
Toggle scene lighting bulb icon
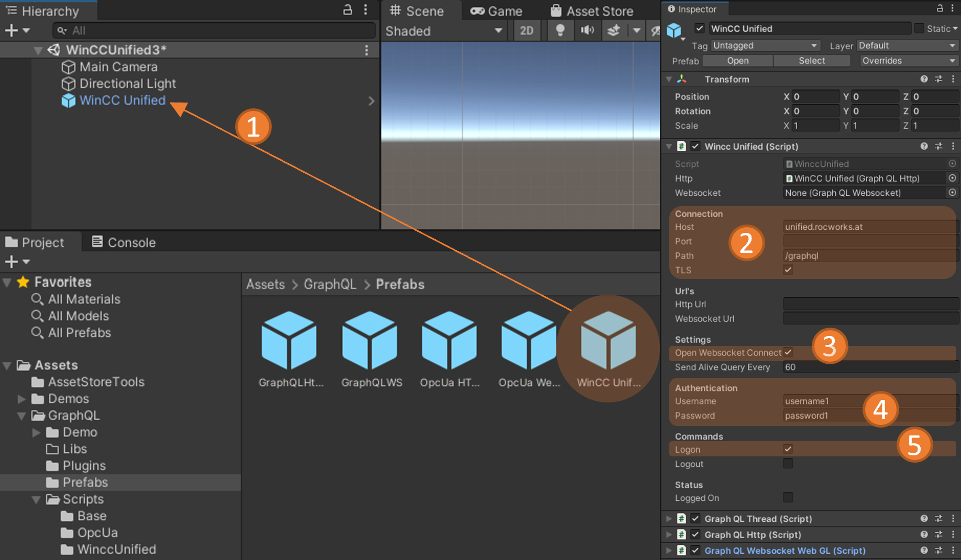[x=560, y=30]
